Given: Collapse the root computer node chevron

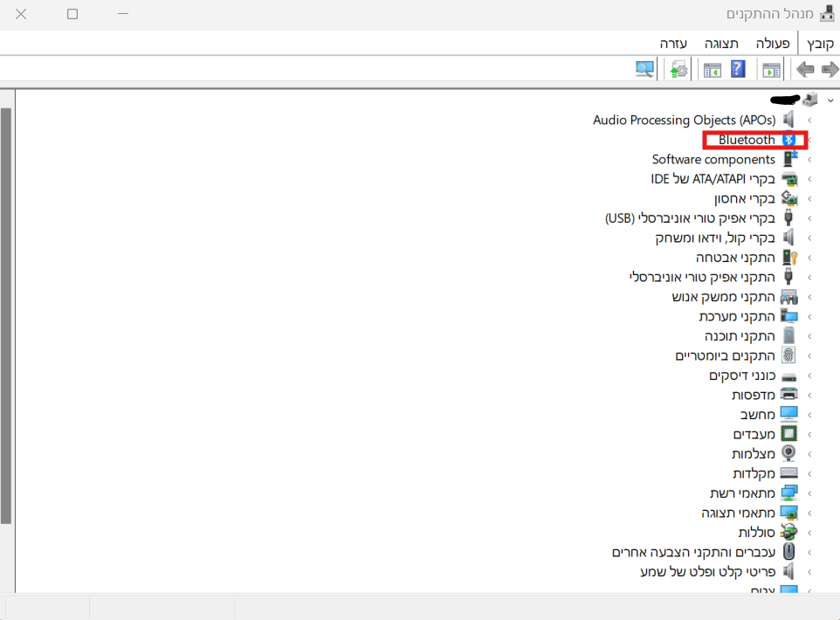Looking at the screenshot, I should [830, 100].
